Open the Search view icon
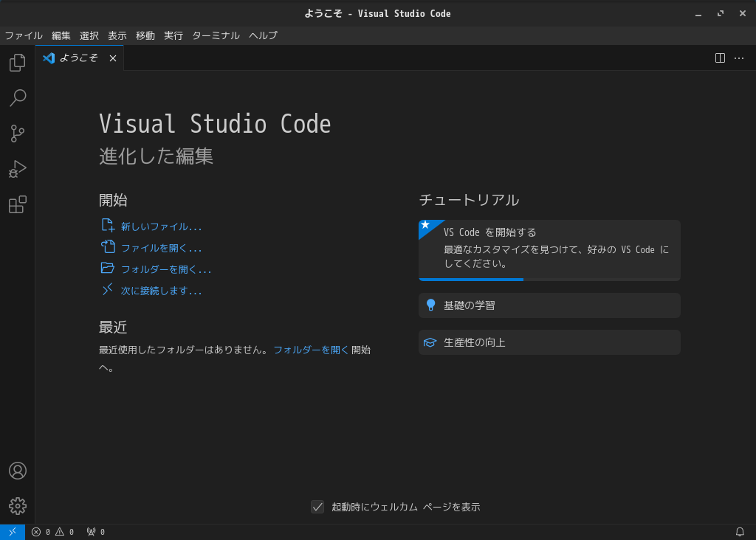Viewport: 756px width, 540px height. point(18,98)
